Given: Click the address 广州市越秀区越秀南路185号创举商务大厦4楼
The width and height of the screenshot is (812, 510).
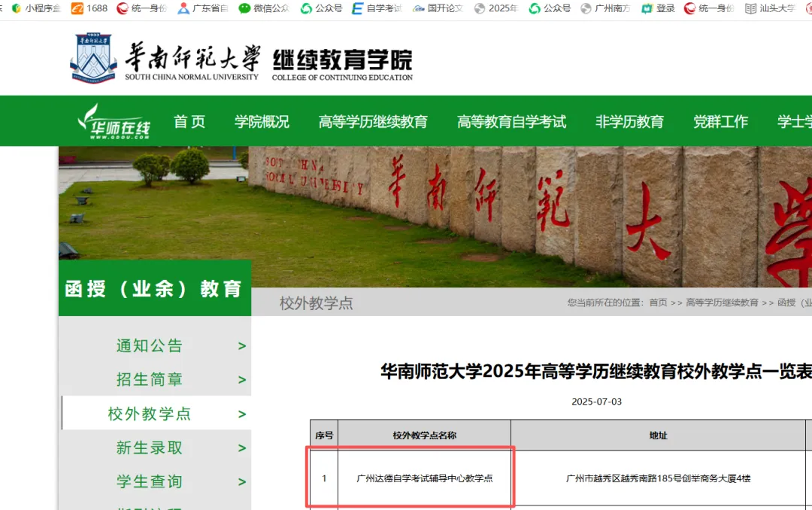Looking at the screenshot, I should coord(658,478).
